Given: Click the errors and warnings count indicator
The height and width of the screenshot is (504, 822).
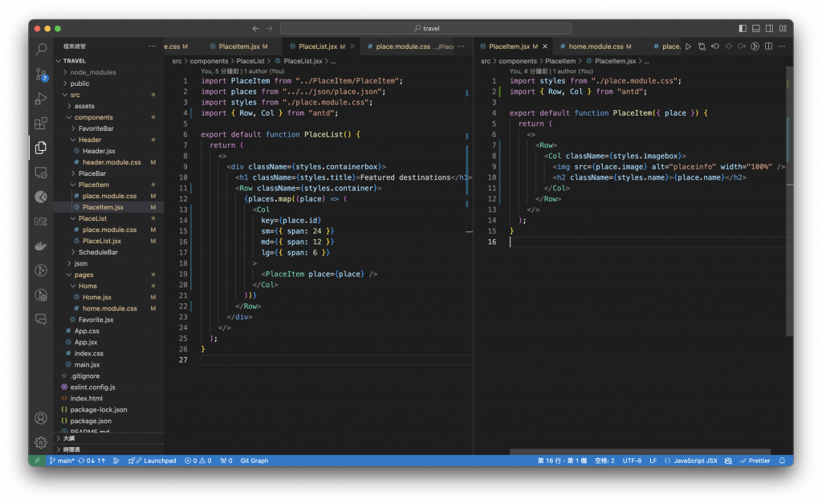Looking at the screenshot, I should (x=198, y=461).
